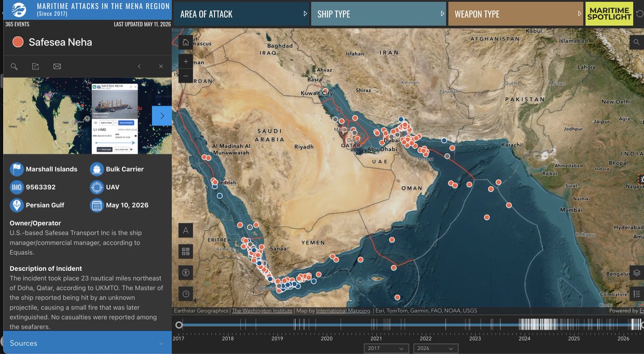Viewport: 644px width, 354px height.
Task: Click the Washington Institute globe logo
Action: 18,10
